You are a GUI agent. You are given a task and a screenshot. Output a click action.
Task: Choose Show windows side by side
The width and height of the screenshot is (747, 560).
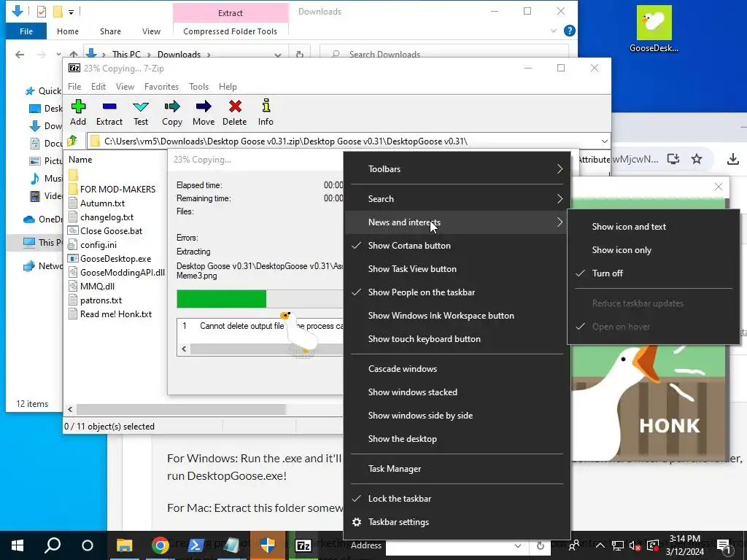[457, 416]
